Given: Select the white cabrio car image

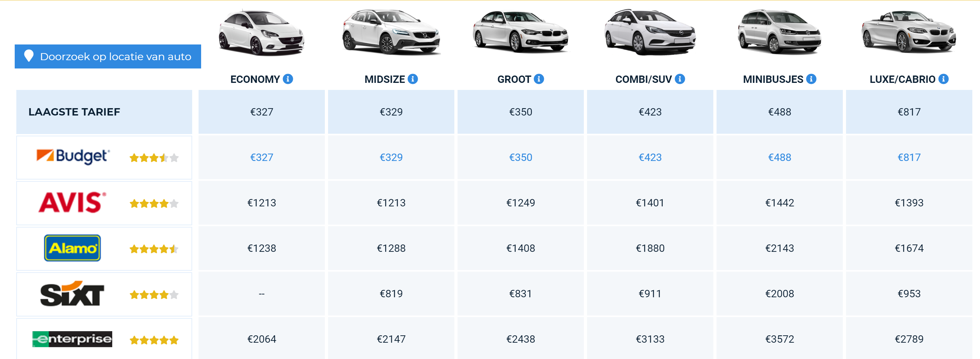Looking at the screenshot, I should click(x=908, y=32).
